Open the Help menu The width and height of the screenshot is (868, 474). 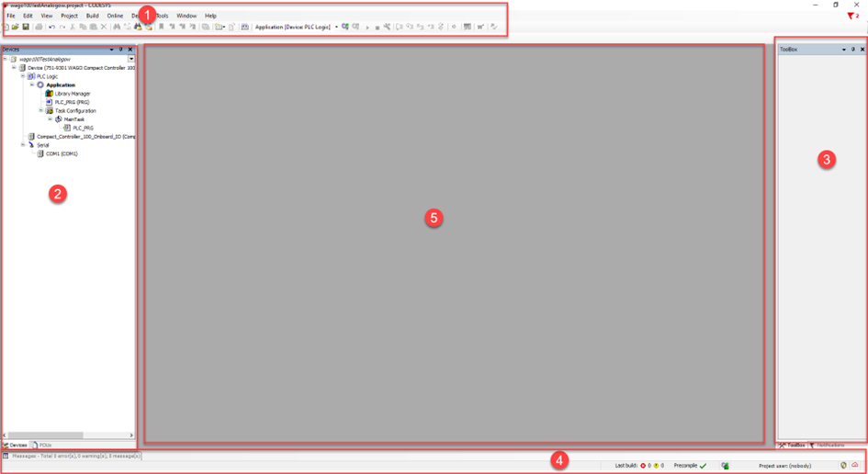[210, 16]
